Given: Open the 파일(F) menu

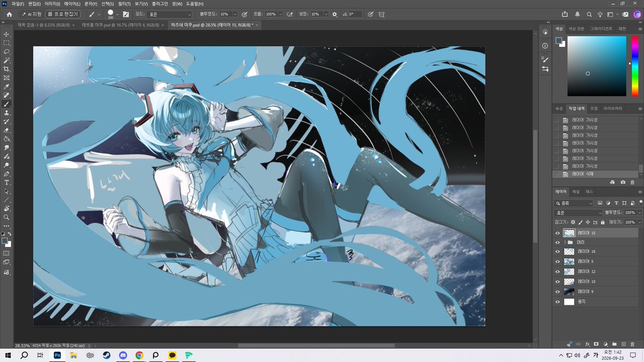Looking at the screenshot, I should pos(18,4).
